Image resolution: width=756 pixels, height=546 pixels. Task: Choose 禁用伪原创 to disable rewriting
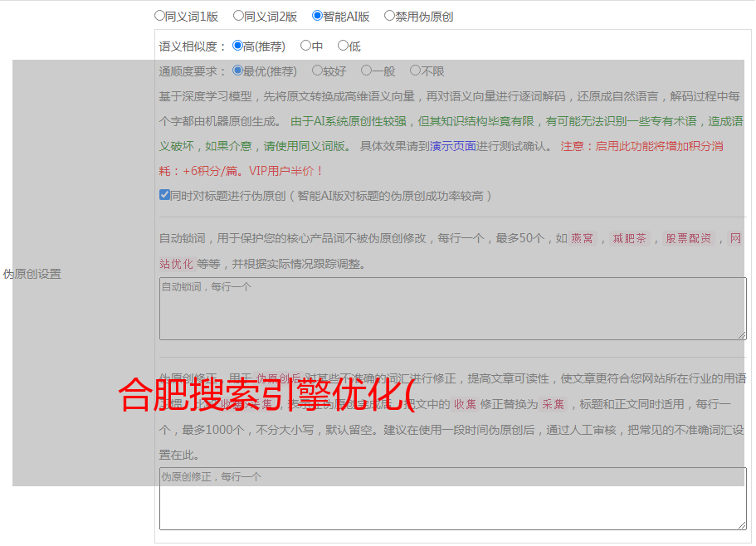click(x=390, y=15)
